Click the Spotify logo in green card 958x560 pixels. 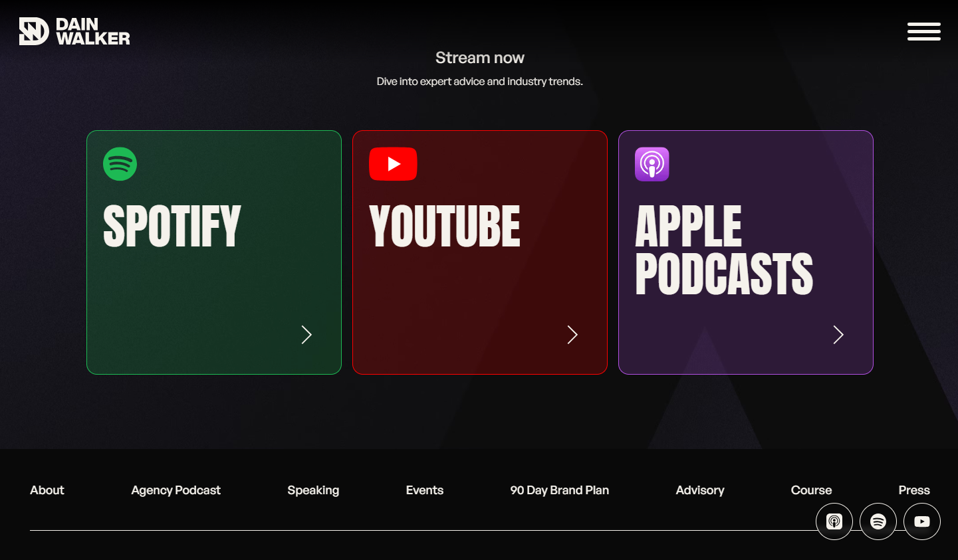[x=120, y=164]
